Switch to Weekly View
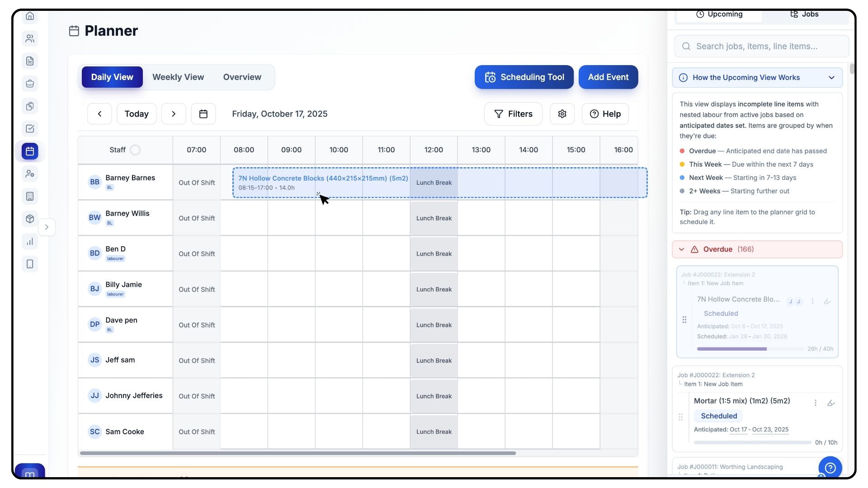The height and width of the screenshot is (488, 868). 178,77
